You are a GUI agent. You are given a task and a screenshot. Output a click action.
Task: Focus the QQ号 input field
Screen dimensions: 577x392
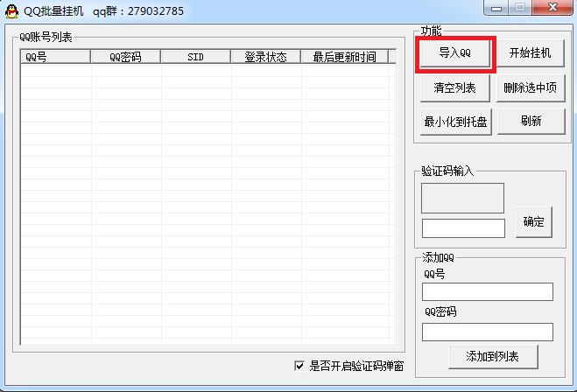coord(487,291)
